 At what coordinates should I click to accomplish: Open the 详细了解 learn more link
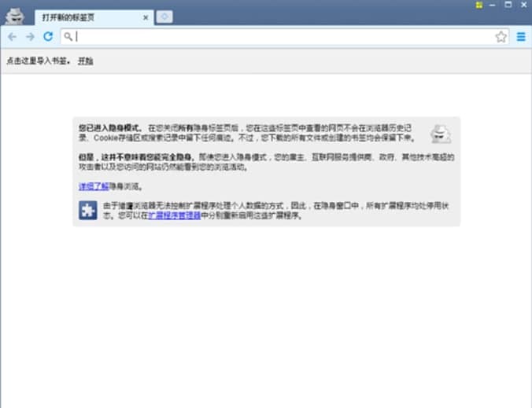click(x=94, y=186)
